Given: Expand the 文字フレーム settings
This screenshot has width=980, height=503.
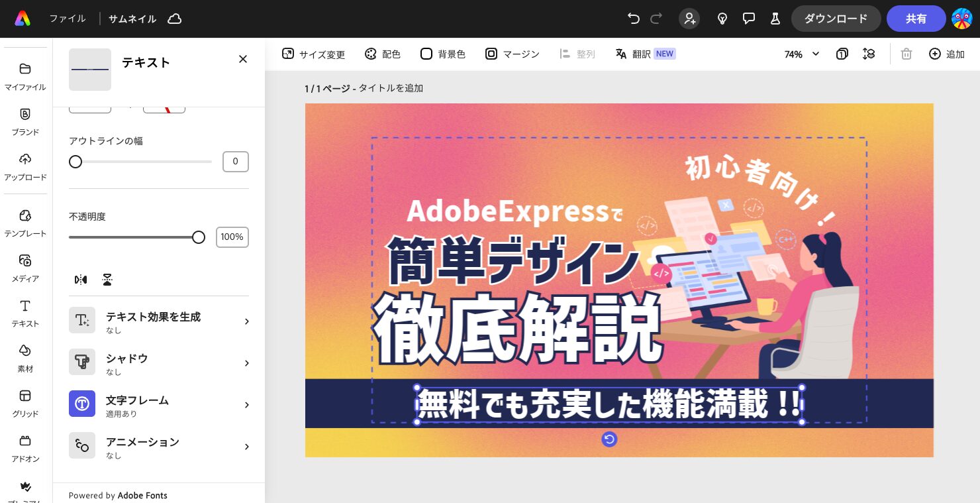Looking at the screenshot, I should tap(159, 405).
